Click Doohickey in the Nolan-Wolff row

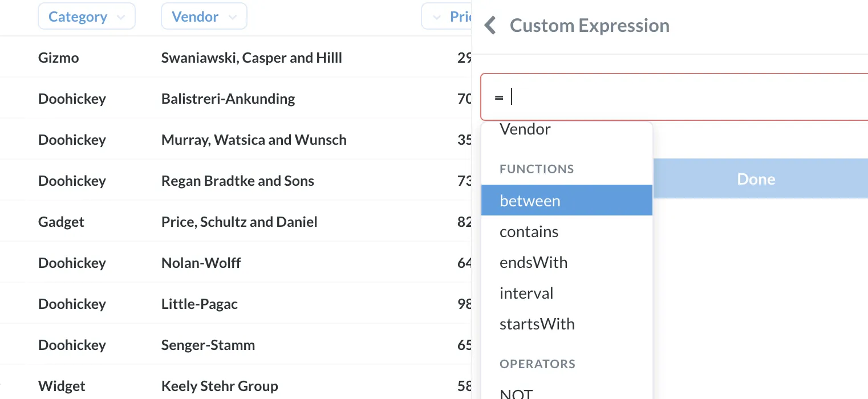click(x=72, y=263)
